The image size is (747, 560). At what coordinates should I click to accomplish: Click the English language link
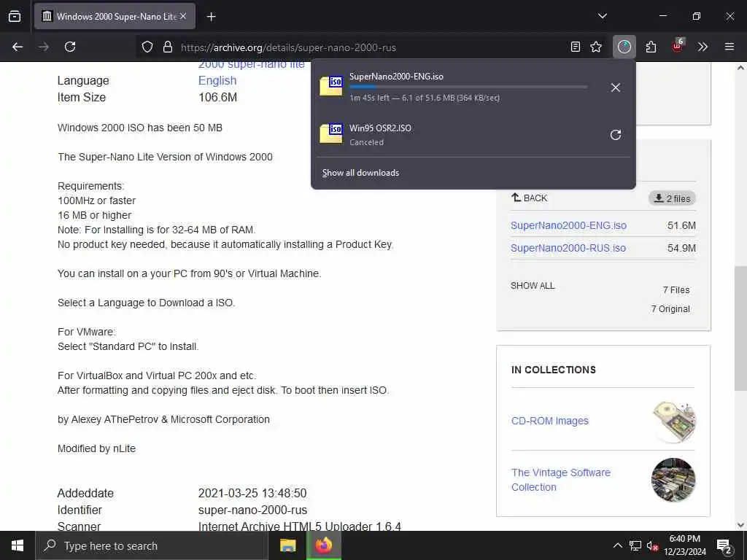coord(217,80)
